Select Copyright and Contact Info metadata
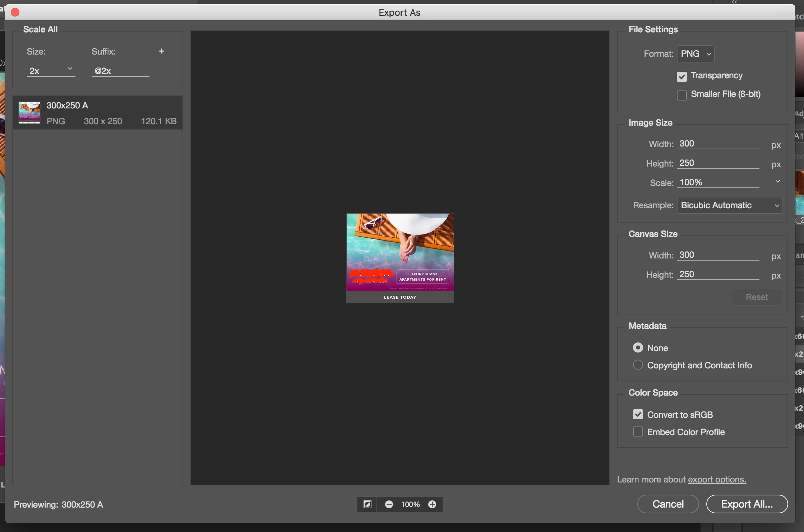 pyautogui.click(x=638, y=365)
